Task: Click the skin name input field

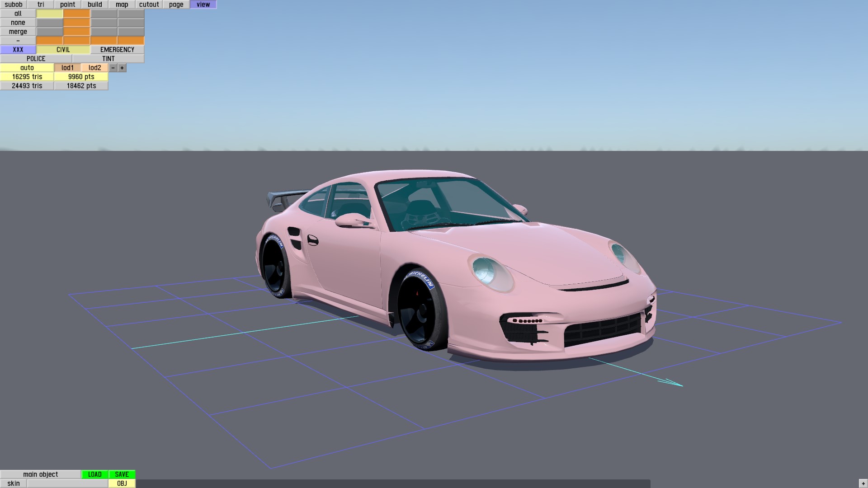Action: tap(67, 483)
